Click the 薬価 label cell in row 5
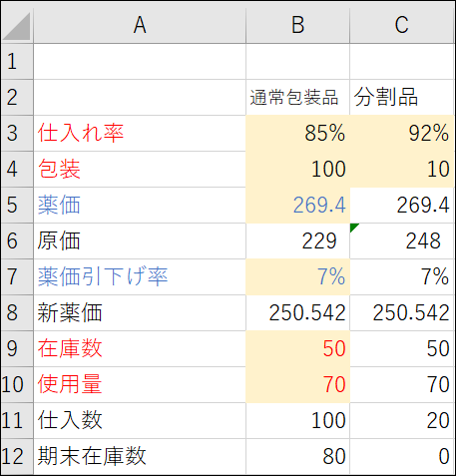The width and height of the screenshot is (456, 476). pos(140,206)
